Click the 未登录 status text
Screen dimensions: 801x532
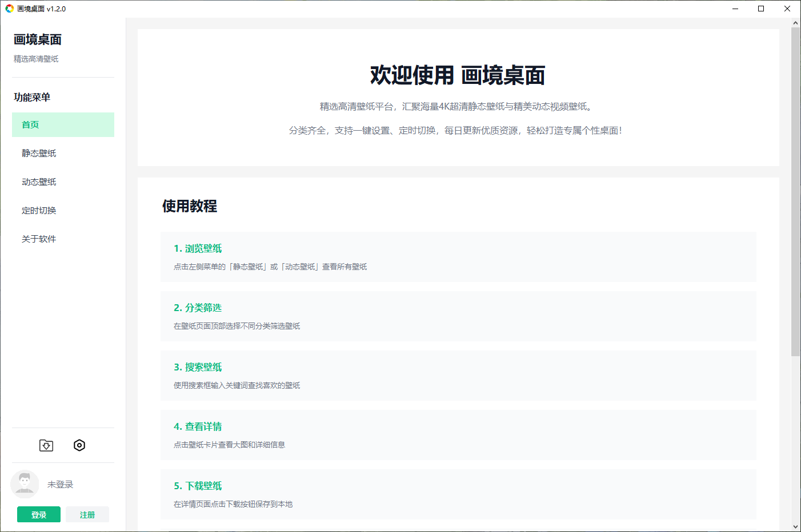point(60,485)
